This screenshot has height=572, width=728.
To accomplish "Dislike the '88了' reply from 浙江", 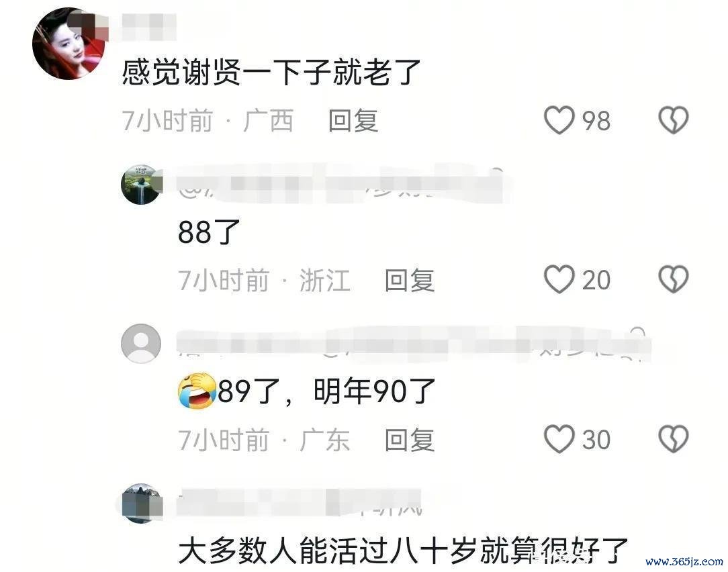I will tap(673, 279).
